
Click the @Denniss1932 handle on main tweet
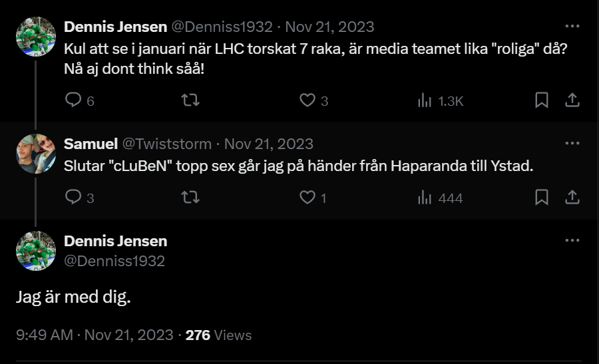[x=114, y=261]
